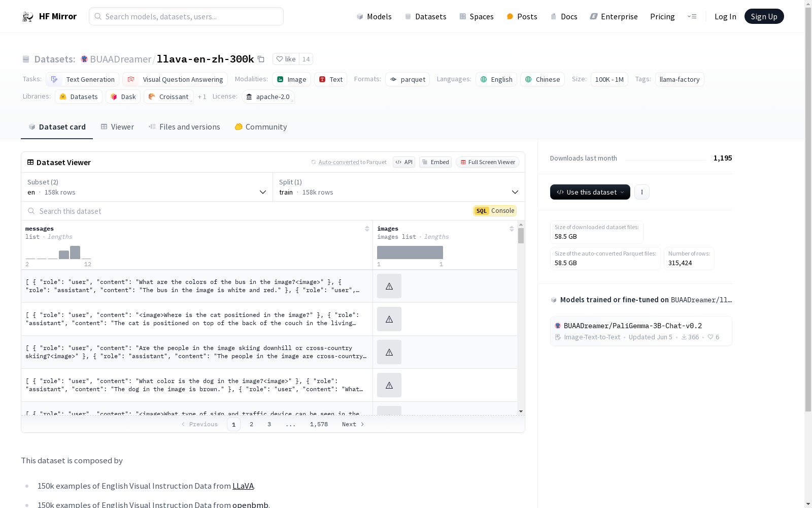Viewport: 812px width, 508px height.
Task: Click the llama-factory tag
Action: click(680, 79)
